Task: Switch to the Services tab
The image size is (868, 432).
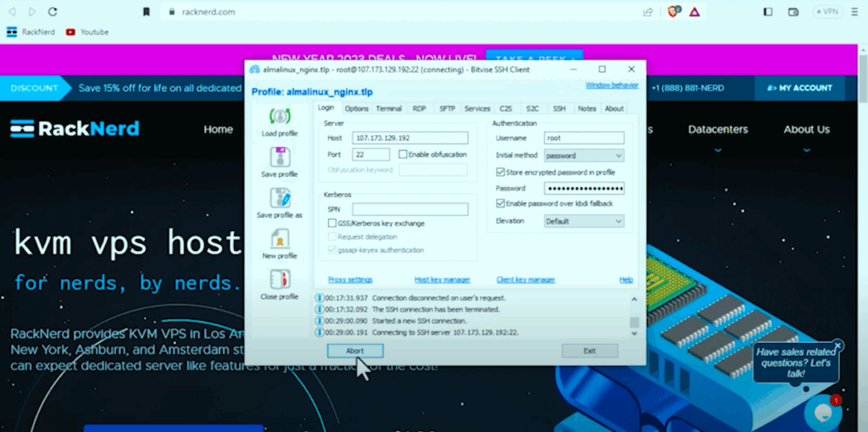Action: coord(477,108)
